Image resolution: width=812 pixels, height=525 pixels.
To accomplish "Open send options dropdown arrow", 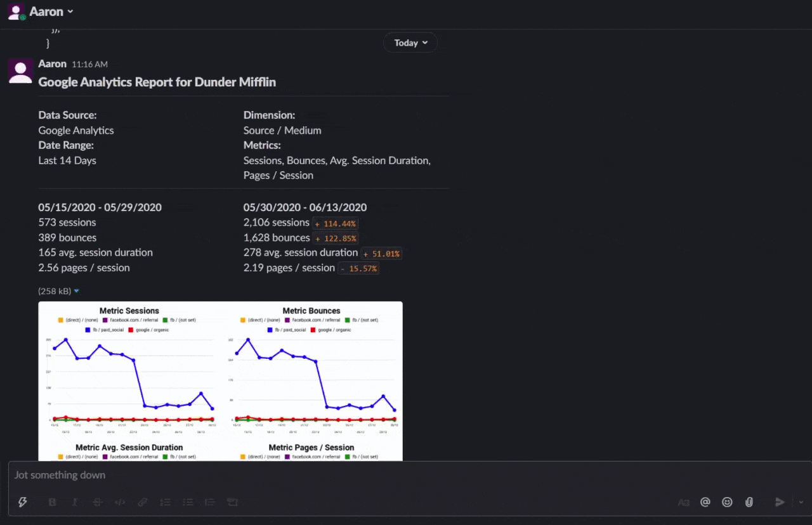I will pyautogui.click(x=801, y=502).
